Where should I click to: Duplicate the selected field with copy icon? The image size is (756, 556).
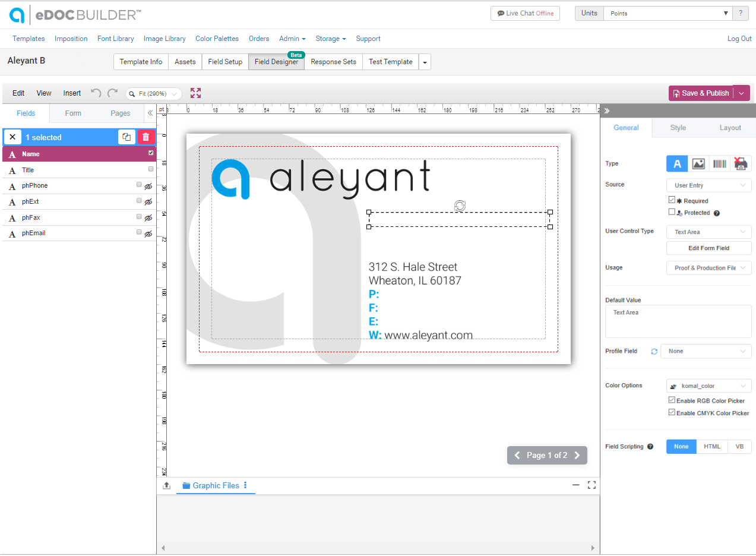tap(126, 137)
